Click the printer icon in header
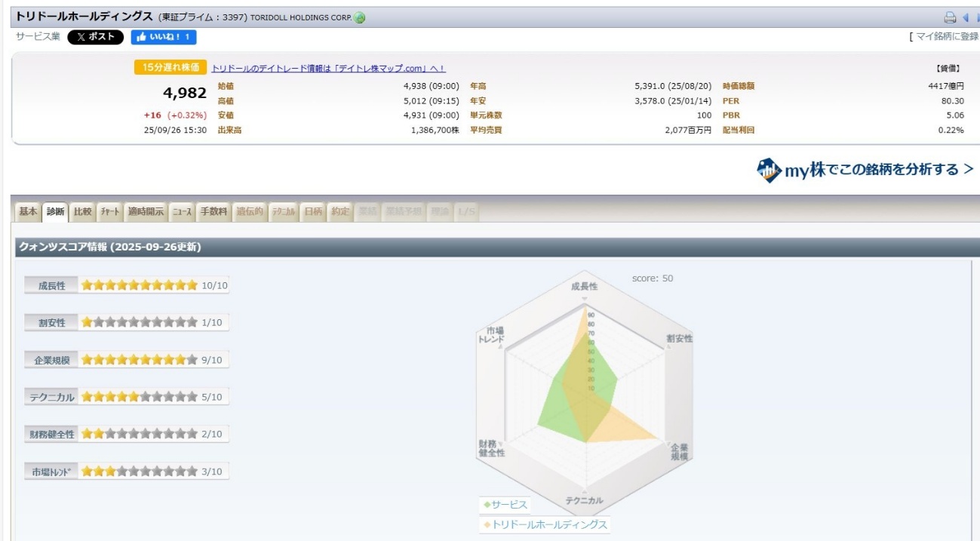This screenshot has width=980, height=541. pyautogui.click(x=950, y=17)
